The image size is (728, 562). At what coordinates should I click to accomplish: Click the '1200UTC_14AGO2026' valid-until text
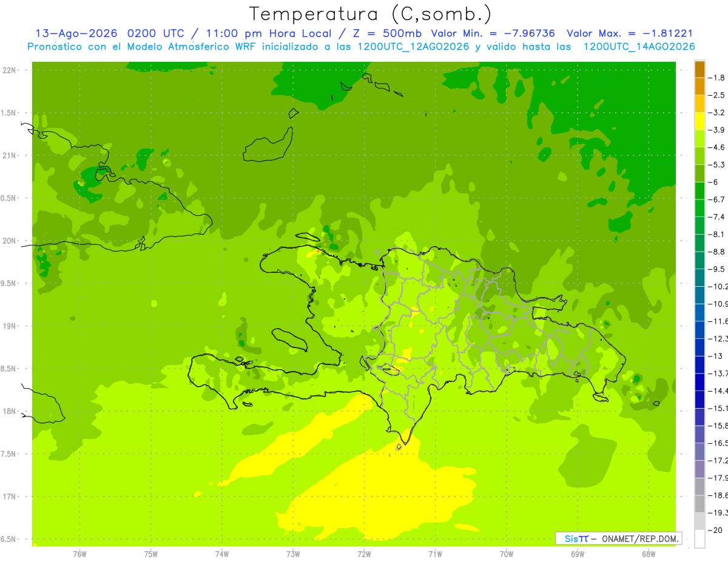(x=639, y=47)
